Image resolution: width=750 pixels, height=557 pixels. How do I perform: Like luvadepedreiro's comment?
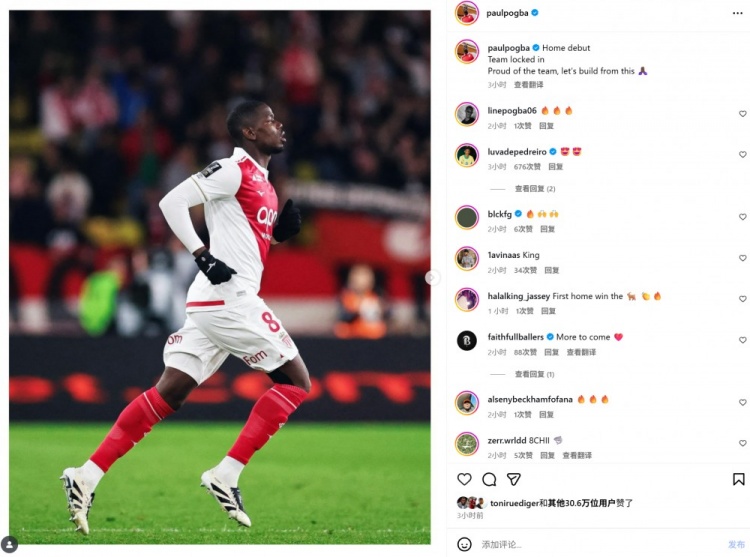[x=742, y=154]
